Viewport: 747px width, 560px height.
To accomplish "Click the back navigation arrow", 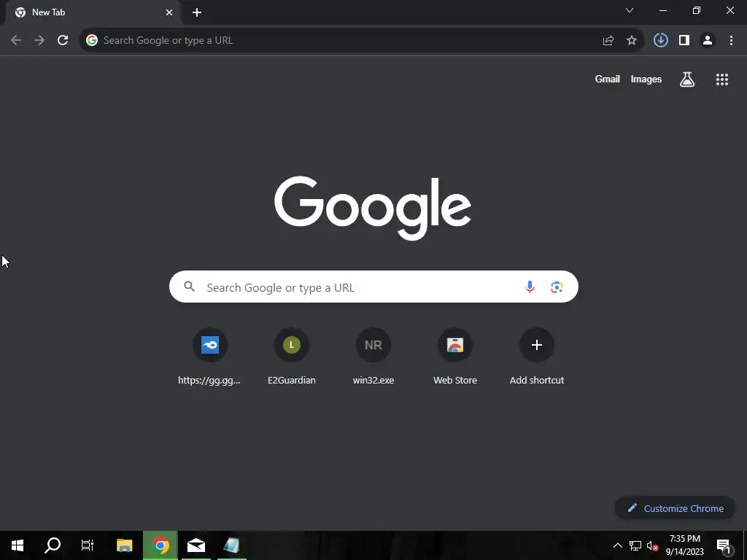I will (16, 41).
